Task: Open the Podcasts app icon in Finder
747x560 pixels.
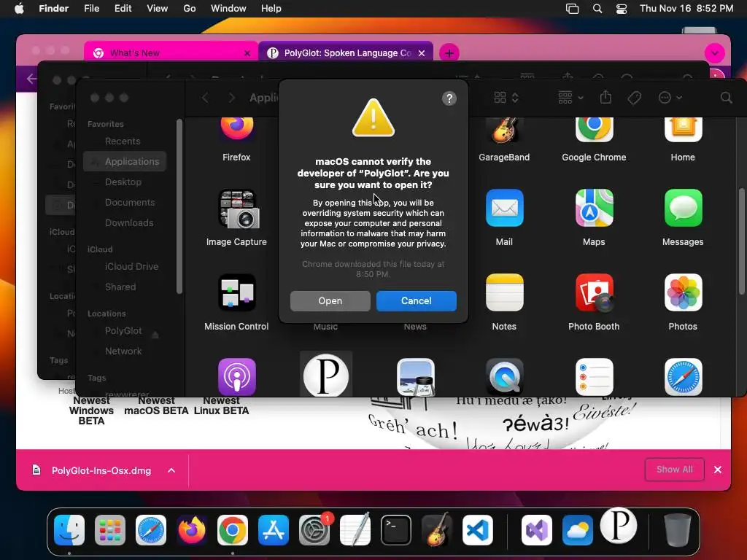Action: coord(237,377)
